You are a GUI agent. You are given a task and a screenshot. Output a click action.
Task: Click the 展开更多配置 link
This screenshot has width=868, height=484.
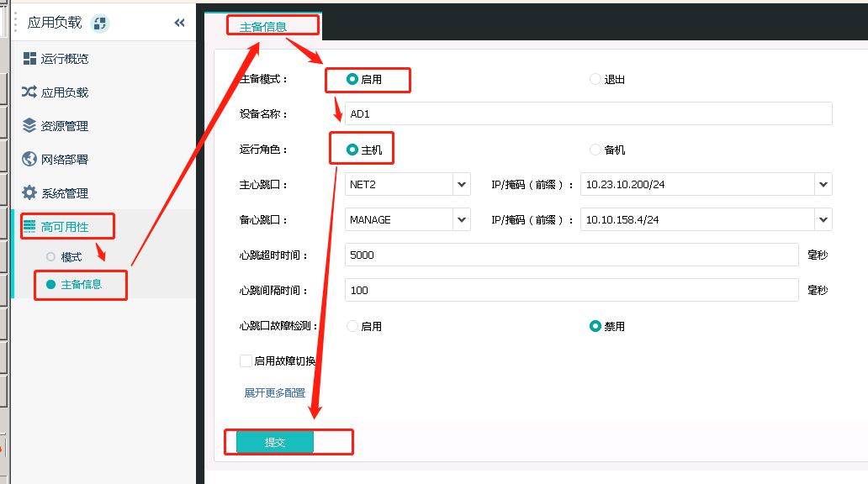coord(274,392)
